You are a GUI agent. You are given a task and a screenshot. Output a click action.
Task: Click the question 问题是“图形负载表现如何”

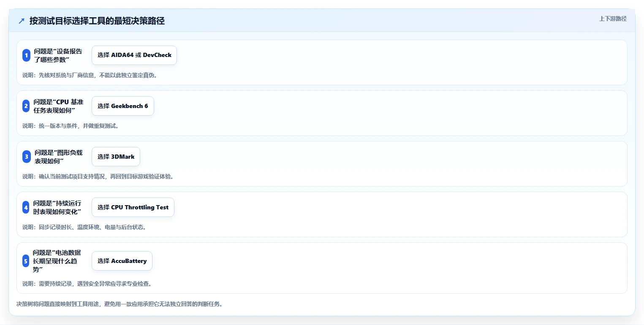pyautogui.click(x=59, y=157)
